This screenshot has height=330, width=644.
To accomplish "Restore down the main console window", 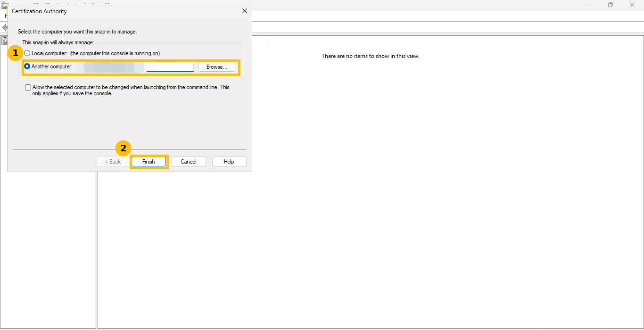I will [611, 5].
